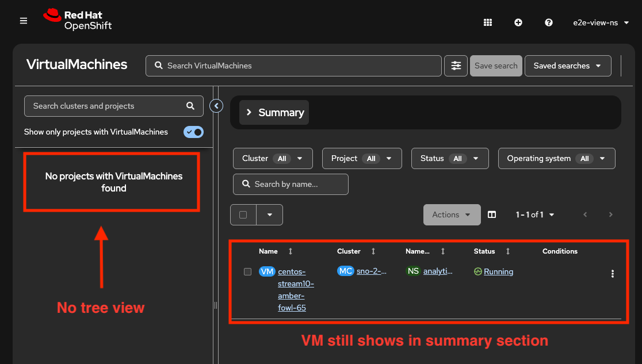Image resolution: width=642 pixels, height=364 pixels.
Task: Open the help question mark icon
Action: pos(549,22)
